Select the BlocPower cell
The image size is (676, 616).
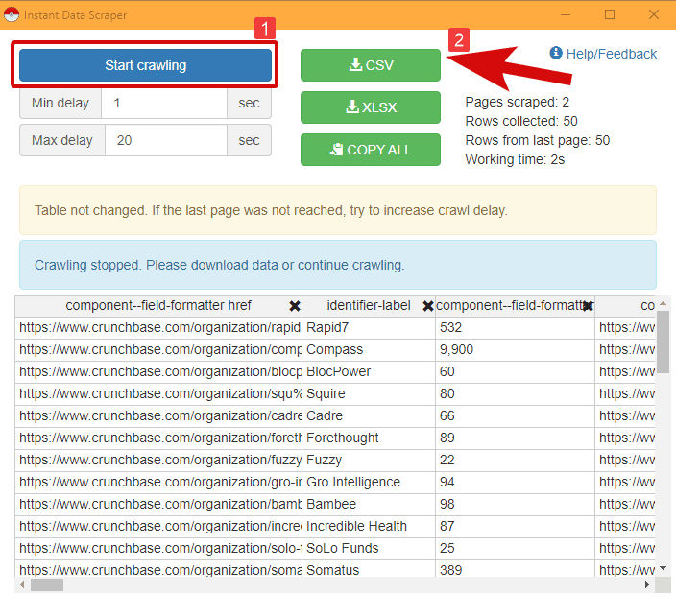click(x=369, y=371)
